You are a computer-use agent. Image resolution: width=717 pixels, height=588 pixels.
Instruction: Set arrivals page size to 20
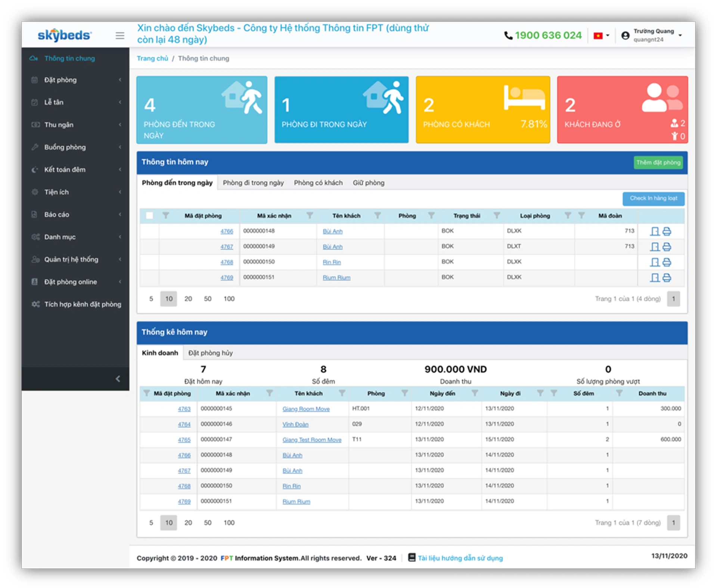coord(188,299)
